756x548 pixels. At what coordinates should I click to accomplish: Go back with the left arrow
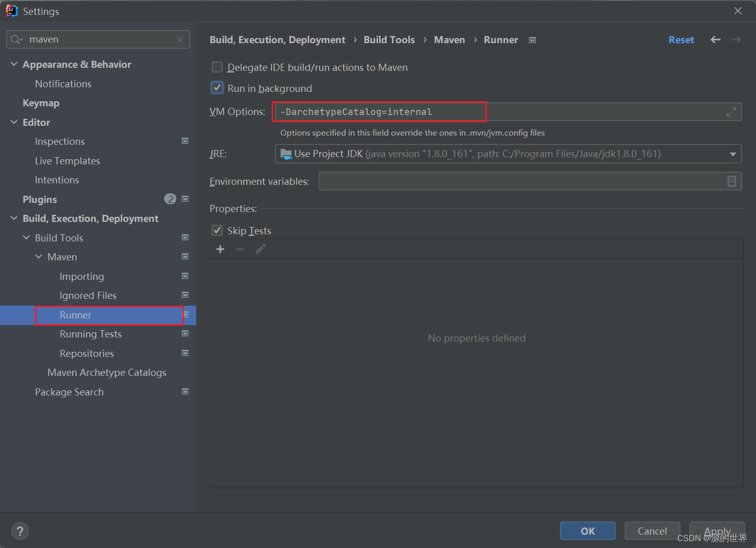click(715, 40)
